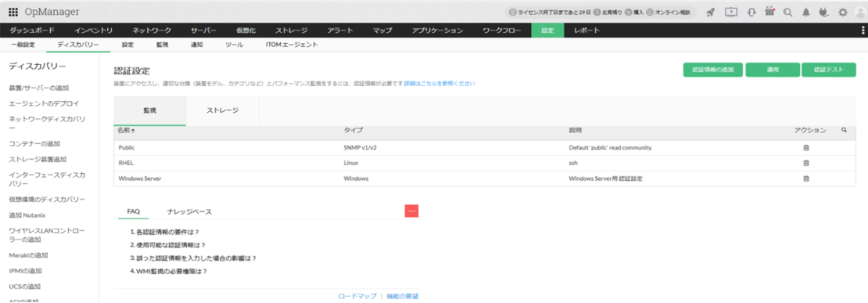
Task: Switch to the 通知 sub-tab
Action: pos(196,45)
